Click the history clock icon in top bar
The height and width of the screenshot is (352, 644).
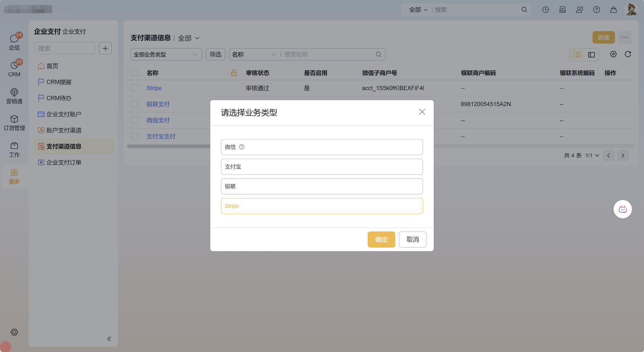pyautogui.click(x=545, y=10)
